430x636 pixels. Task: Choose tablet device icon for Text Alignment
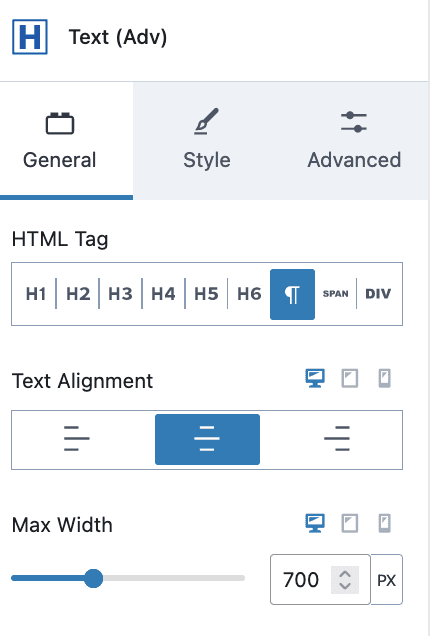pyautogui.click(x=350, y=378)
